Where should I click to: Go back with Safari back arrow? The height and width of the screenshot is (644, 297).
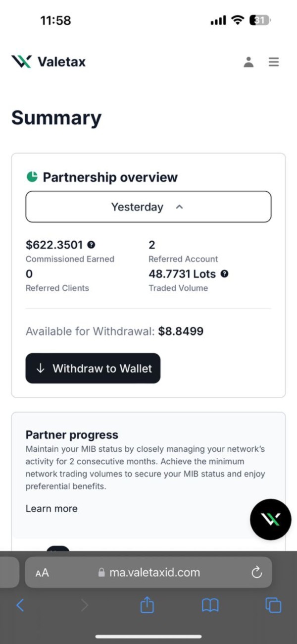(x=20, y=605)
